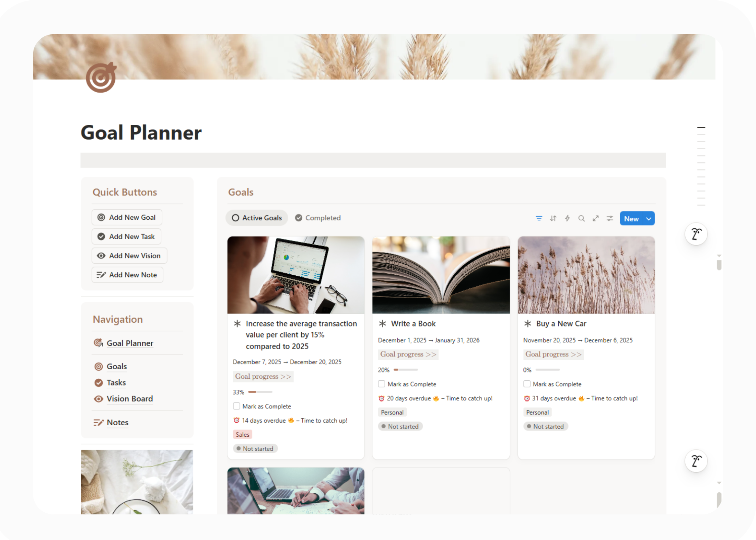Open the search icon in Goals view
The image size is (756, 540).
pos(582,218)
